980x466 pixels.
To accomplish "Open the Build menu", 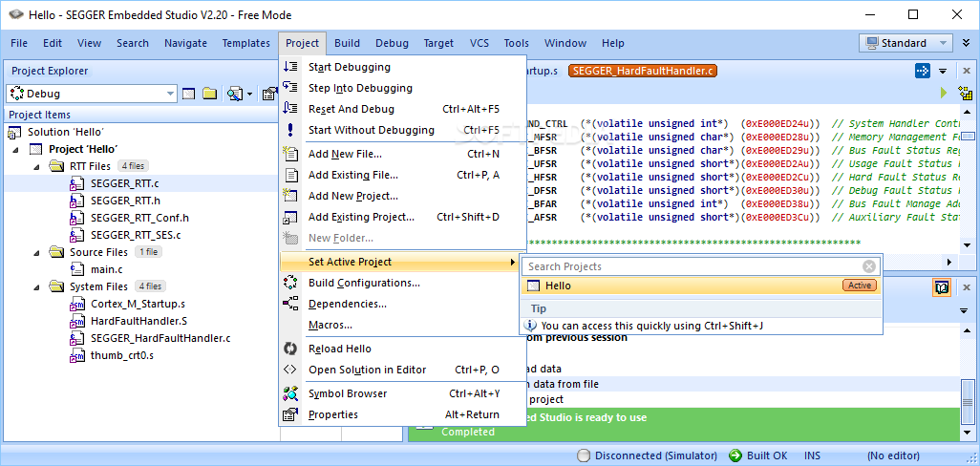I will coord(347,43).
